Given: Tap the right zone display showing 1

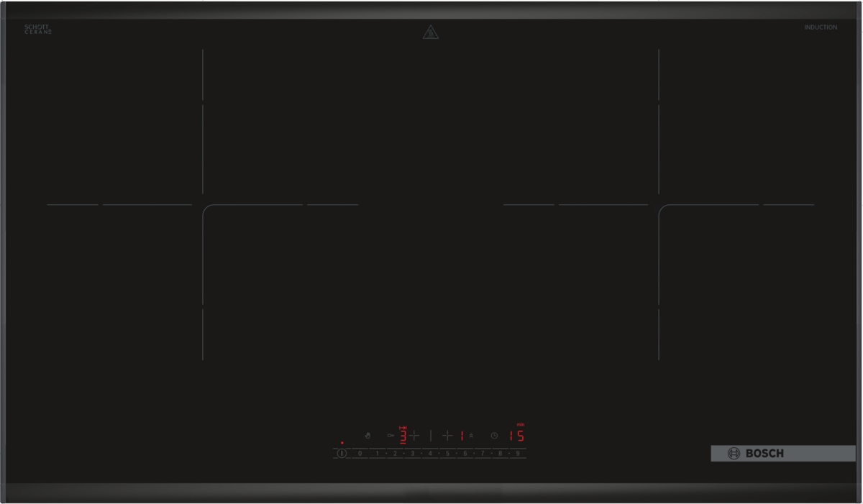Looking at the screenshot, I should 461,435.
